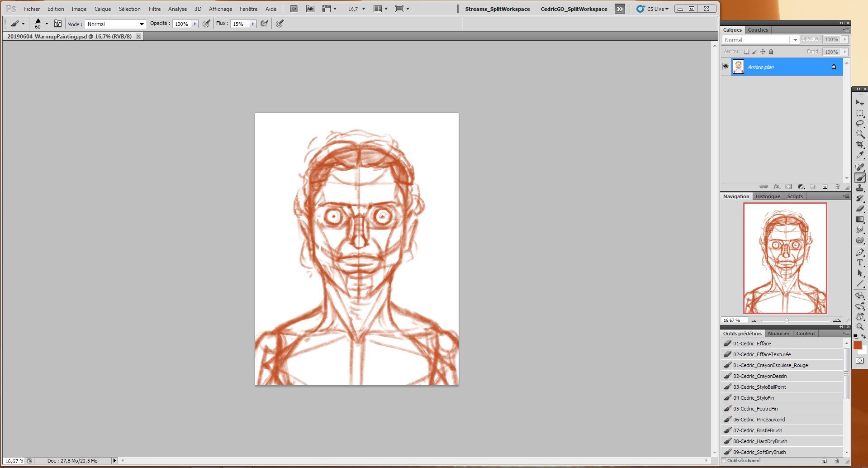Toggle the airbrush mode button
The width and height of the screenshot is (868, 468).
265,24
